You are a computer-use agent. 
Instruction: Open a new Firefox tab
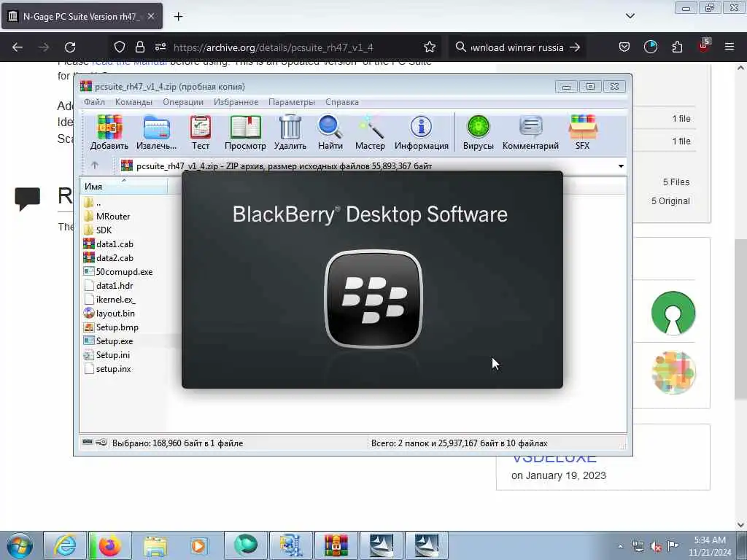click(x=178, y=17)
